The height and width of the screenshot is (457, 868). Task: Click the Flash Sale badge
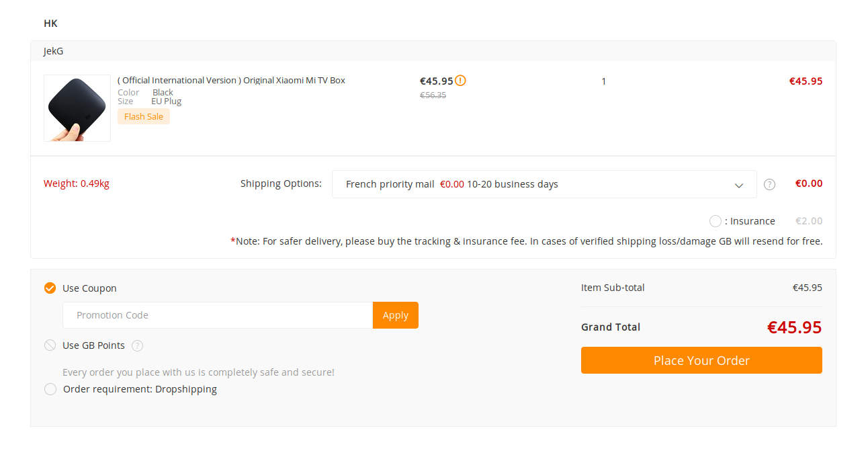[144, 116]
